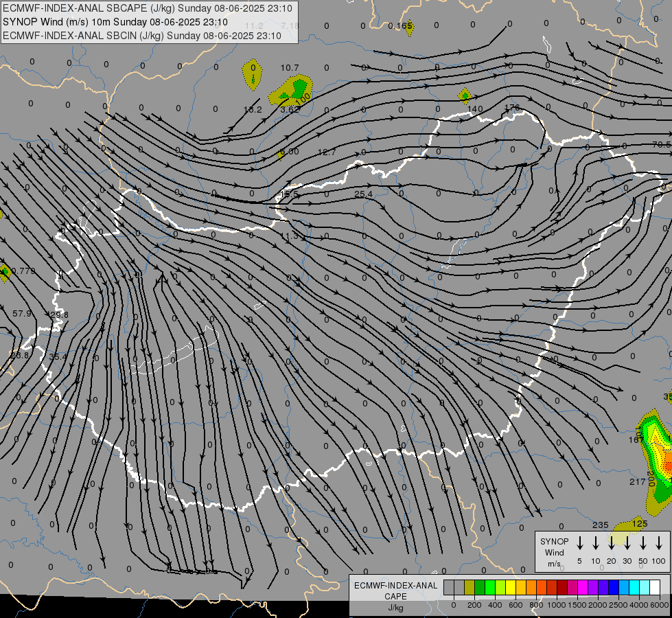
Task: Click the SYNOP Wind 10m title line in the header box
Action: 115,22
